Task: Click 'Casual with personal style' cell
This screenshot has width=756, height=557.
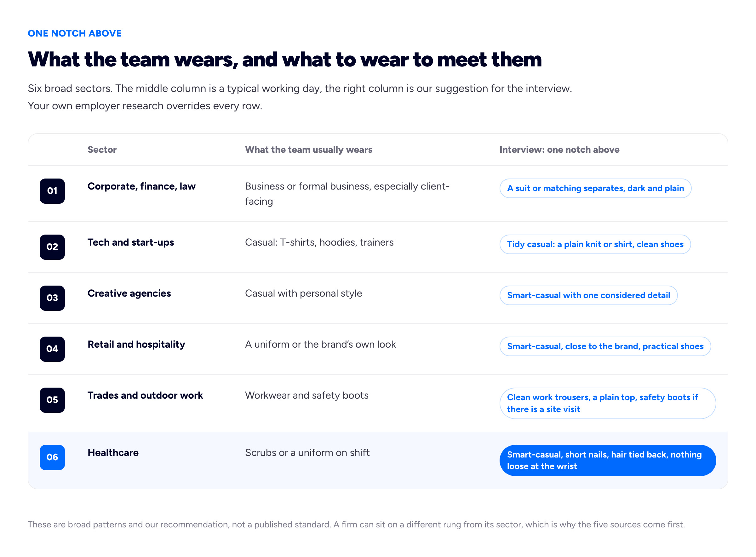Action: (303, 293)
